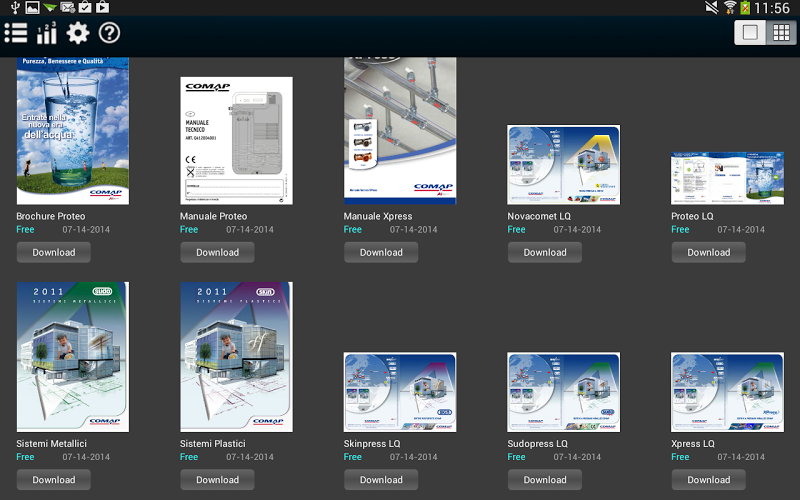Open the list menu icon
Image resolution: width=800 pixels, height=500 pixels.
(x=16, y=33)
